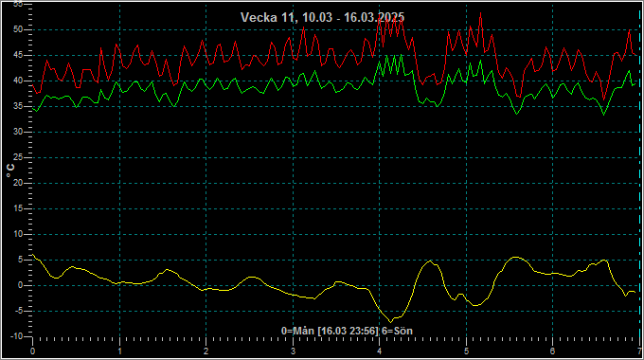The height and width of the screenshot is (360, 644).
Task: Click the 0=Mån 6=Sön legend text
Action: pos(347,331)
